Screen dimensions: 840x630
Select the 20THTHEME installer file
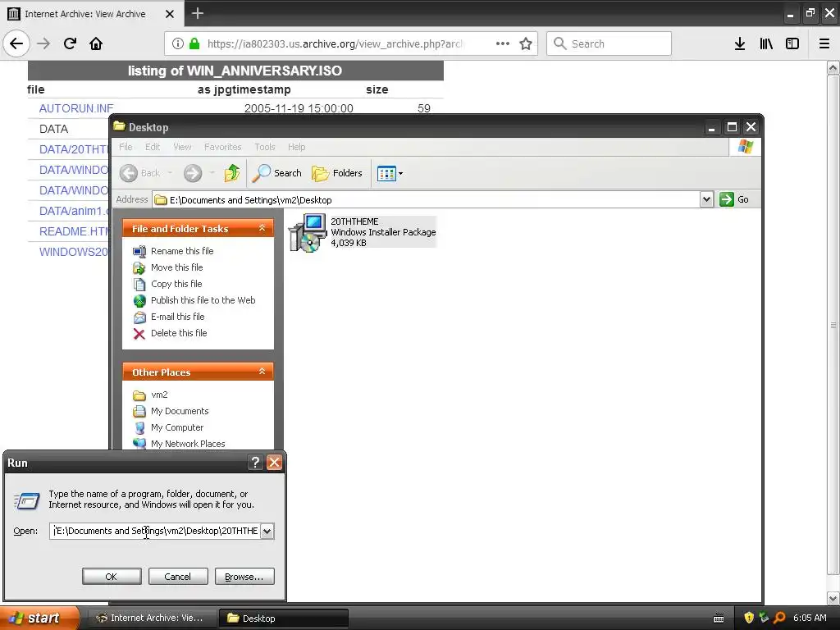coord(363,232)
